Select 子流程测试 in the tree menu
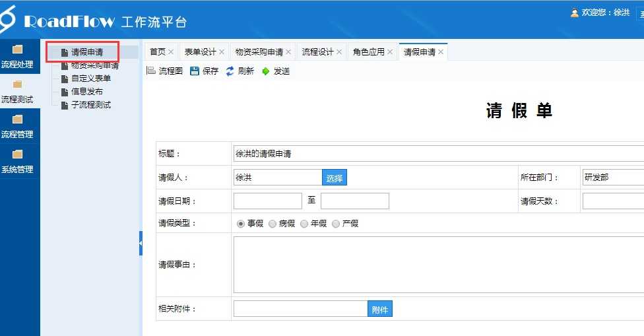644x336 pixels. pyautogui.click(x=91, y=105)
